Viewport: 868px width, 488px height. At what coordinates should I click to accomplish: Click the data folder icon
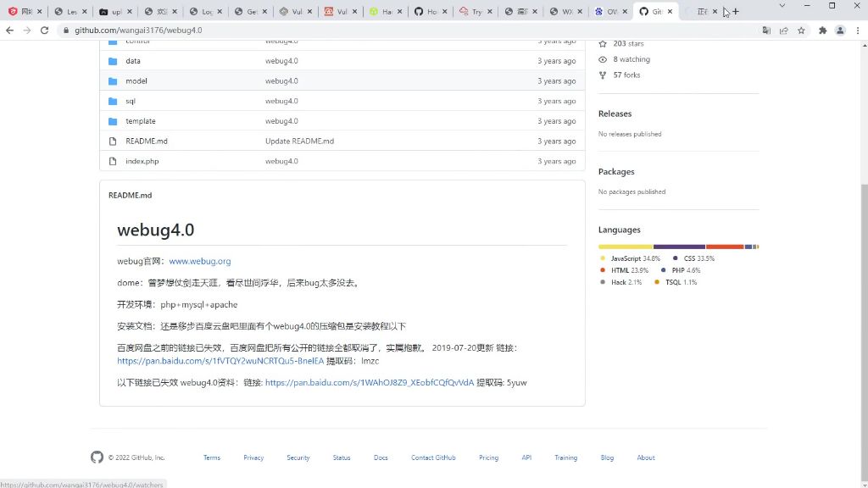point(113,61)
